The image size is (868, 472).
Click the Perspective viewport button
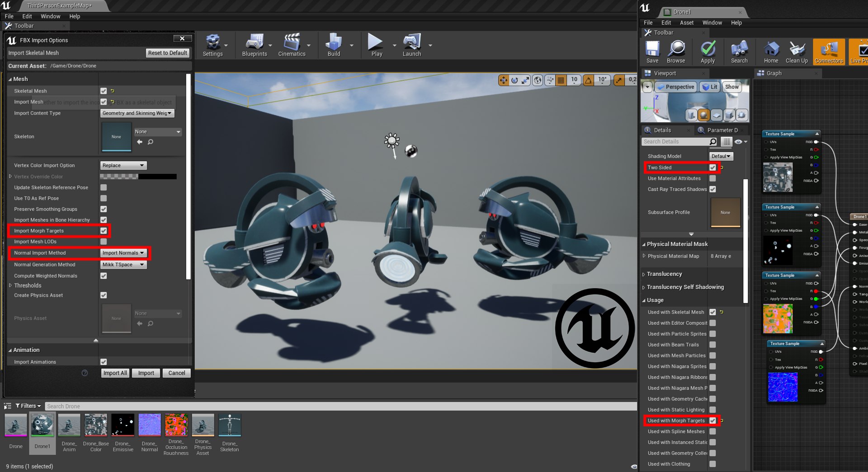click(x=675, y=87)
